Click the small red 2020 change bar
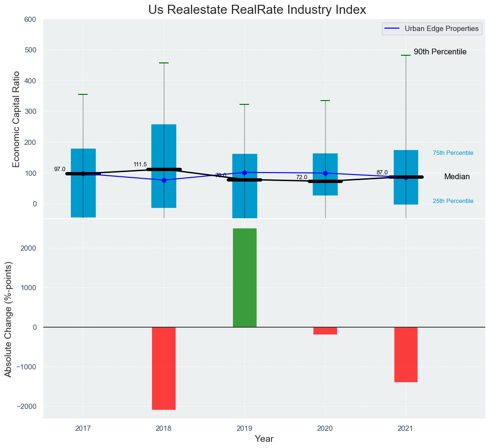490x448 pixels. point(325,331)
